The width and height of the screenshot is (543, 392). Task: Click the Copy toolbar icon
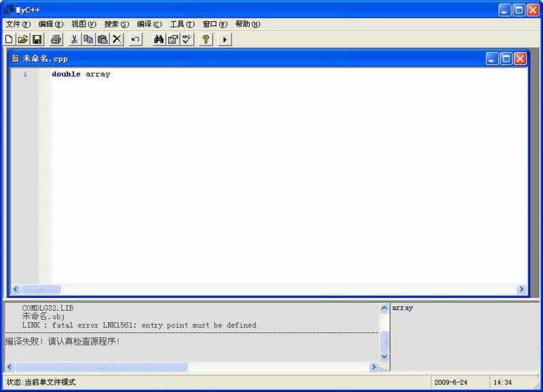88,39
